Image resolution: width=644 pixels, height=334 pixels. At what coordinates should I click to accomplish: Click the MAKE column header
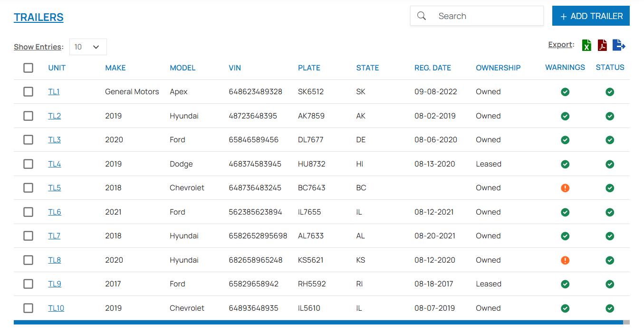click(x=115, y=68)
